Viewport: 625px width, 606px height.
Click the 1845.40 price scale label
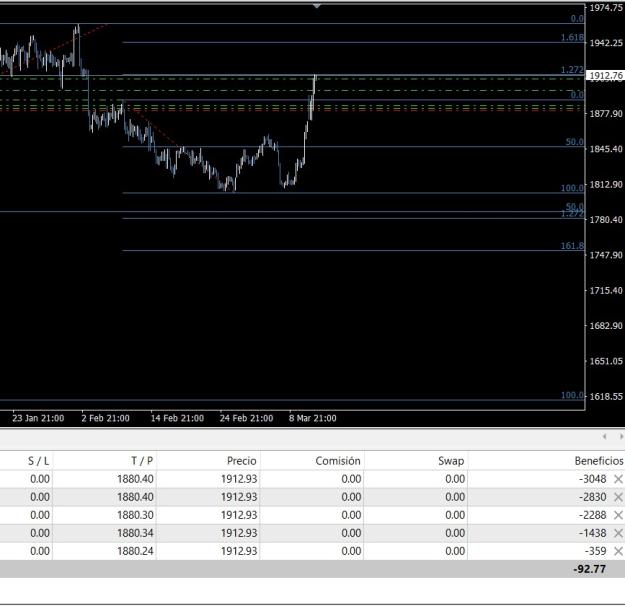(606, 149)
